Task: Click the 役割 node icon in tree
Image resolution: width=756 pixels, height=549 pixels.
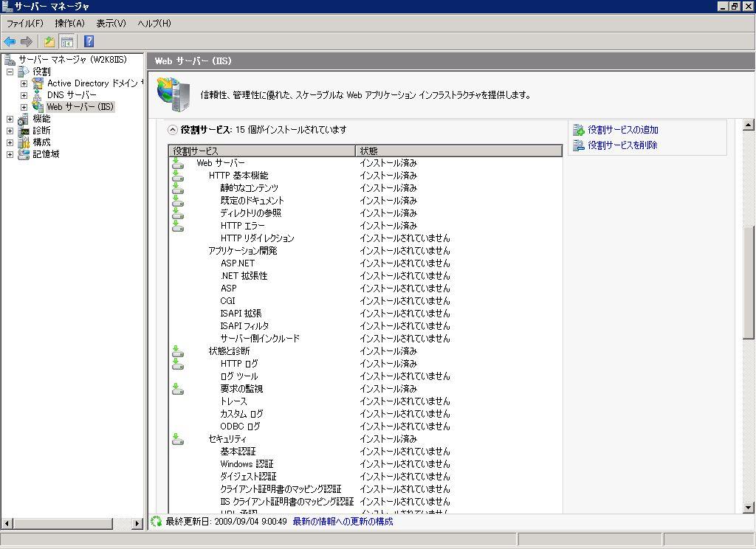Action: pos(24,72)
